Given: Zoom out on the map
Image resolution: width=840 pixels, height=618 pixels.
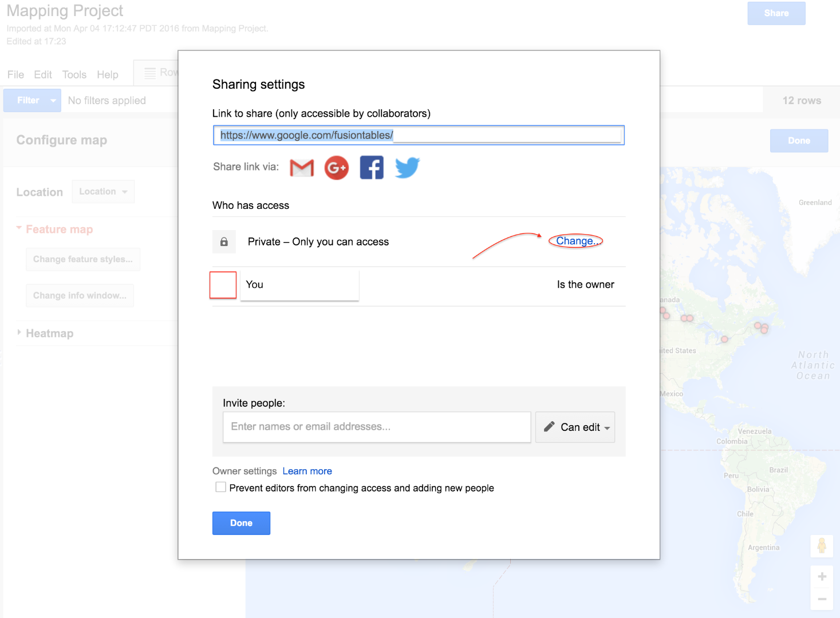Looking at the screenshot, I should point(822,599).
